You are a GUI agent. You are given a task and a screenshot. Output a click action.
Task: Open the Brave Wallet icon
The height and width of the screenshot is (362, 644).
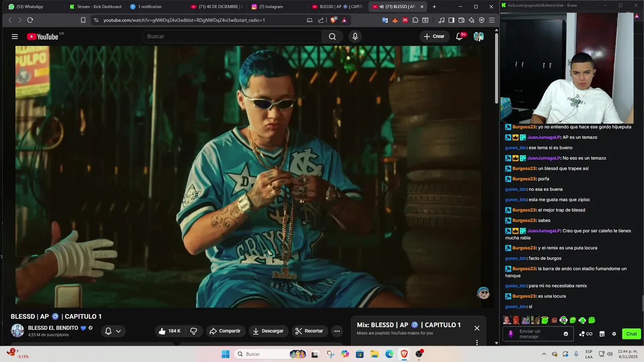click(x=461, y=20)
